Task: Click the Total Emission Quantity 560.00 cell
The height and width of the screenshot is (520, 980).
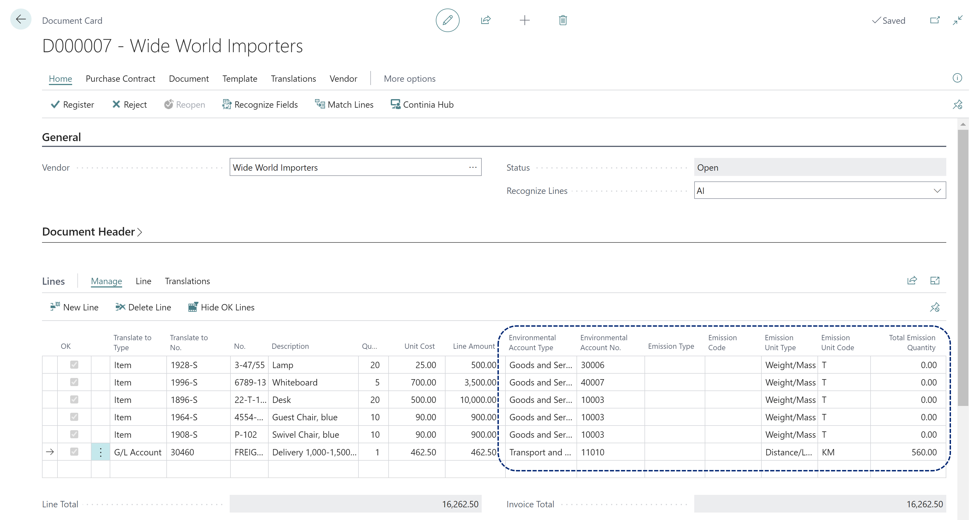Action: 908,452
